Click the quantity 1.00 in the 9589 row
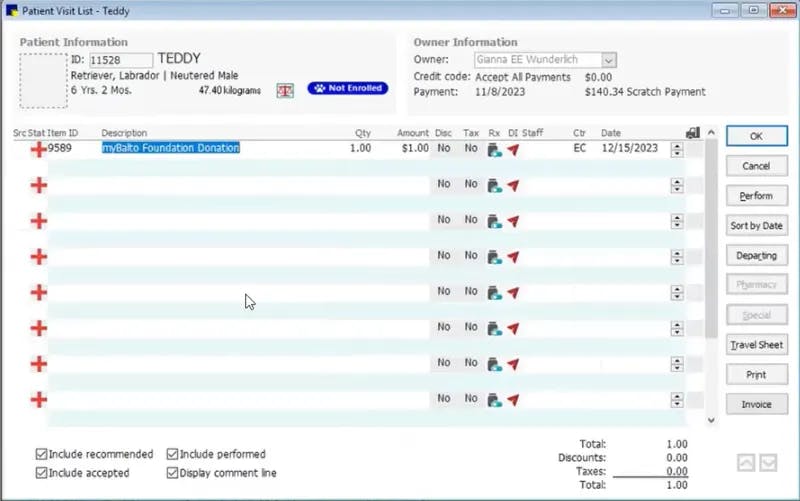The height and width of the screenshot is (501, 800). [x=360, y=148]
